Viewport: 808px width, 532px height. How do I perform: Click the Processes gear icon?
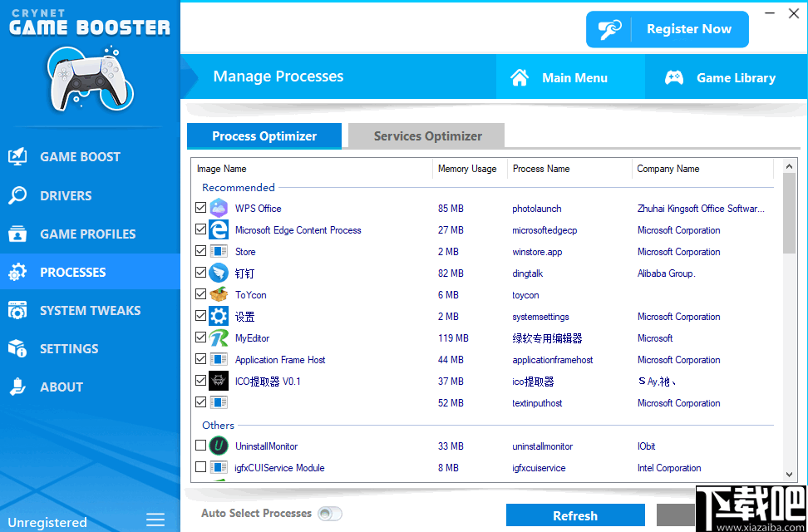[17, 272]
